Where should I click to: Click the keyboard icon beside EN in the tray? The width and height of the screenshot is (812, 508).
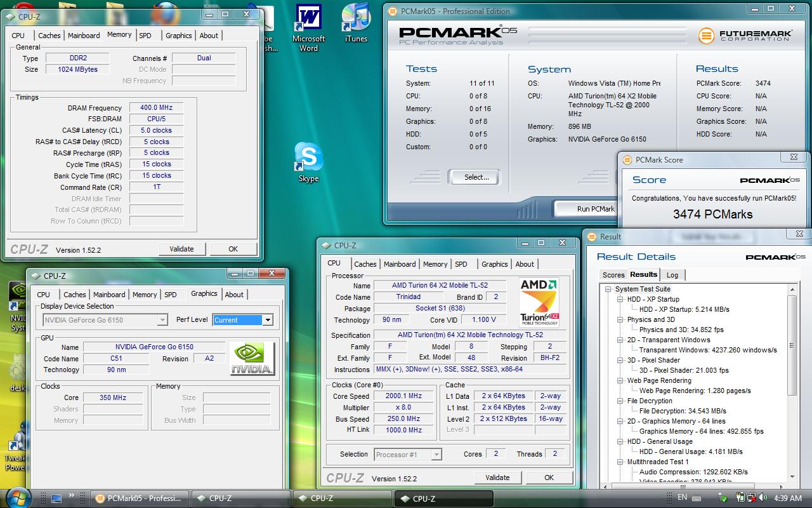click(698, 498)
